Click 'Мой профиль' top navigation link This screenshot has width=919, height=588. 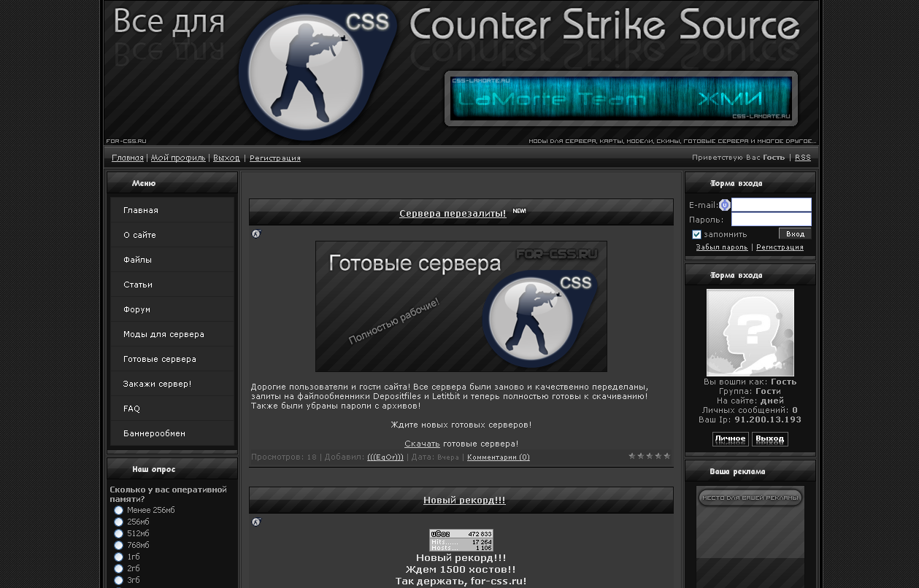178,158
